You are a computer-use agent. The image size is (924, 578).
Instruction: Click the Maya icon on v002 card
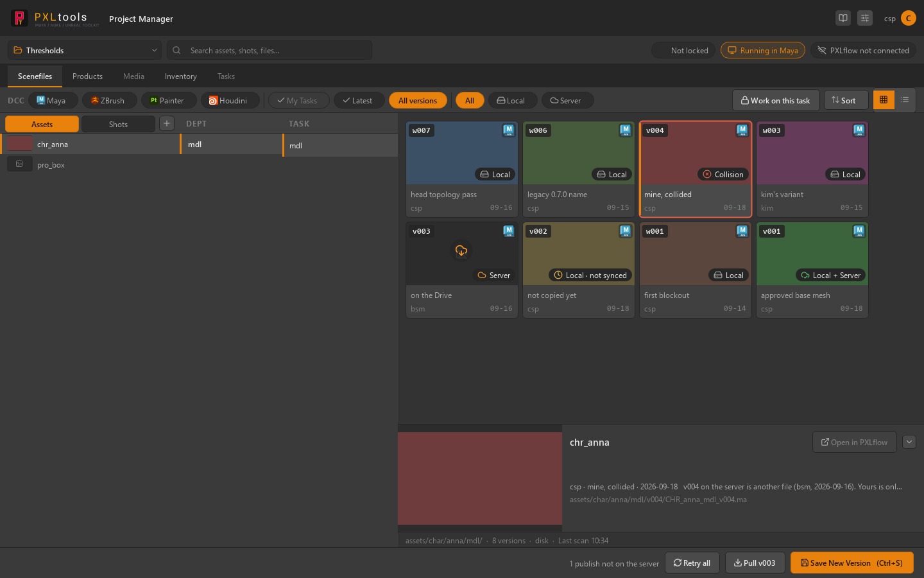626,231
